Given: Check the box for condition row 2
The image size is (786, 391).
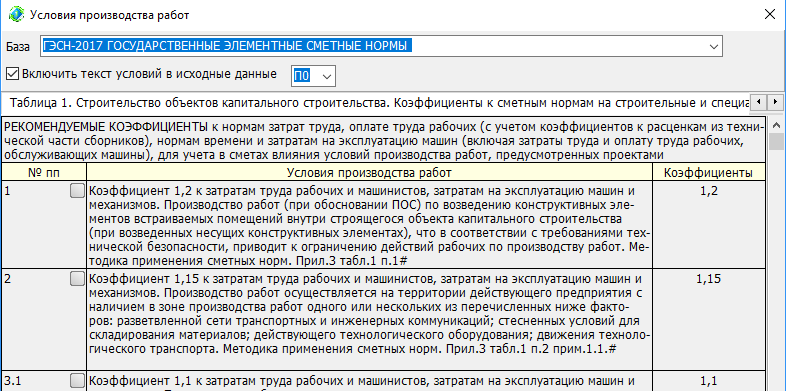Looking at the screenshot, I should [x=77, y=279].
